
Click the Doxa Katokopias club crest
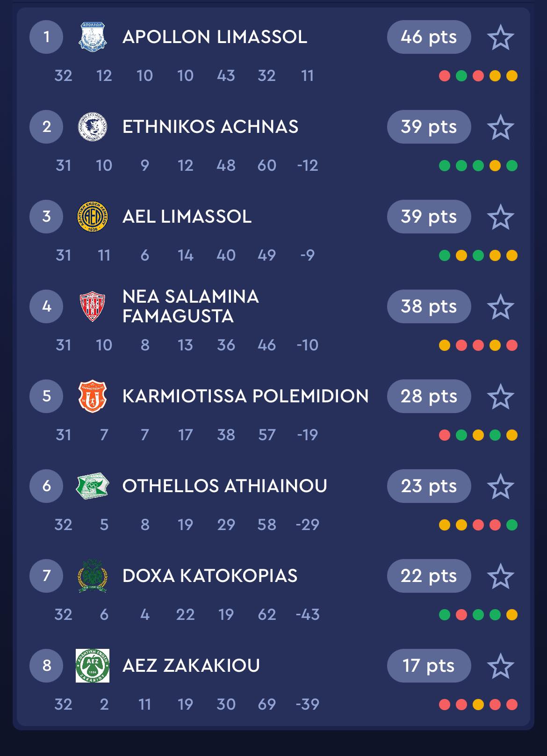tap(93, 576)
